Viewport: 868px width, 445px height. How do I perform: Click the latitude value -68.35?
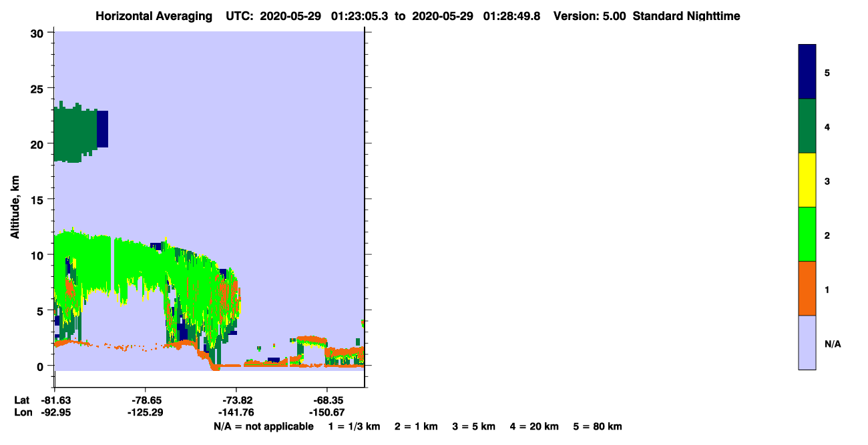click(326, 400)
